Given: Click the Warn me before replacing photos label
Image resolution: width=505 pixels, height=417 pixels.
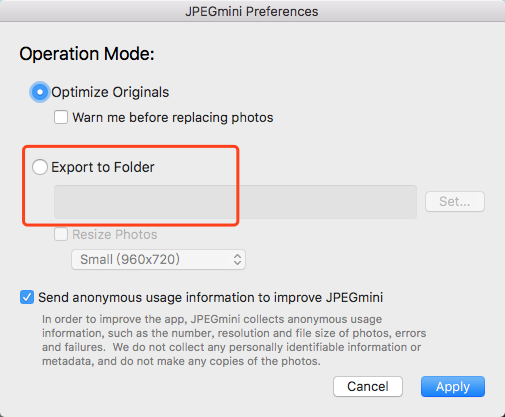Looking at the screenshot, I should coord(173,118).
